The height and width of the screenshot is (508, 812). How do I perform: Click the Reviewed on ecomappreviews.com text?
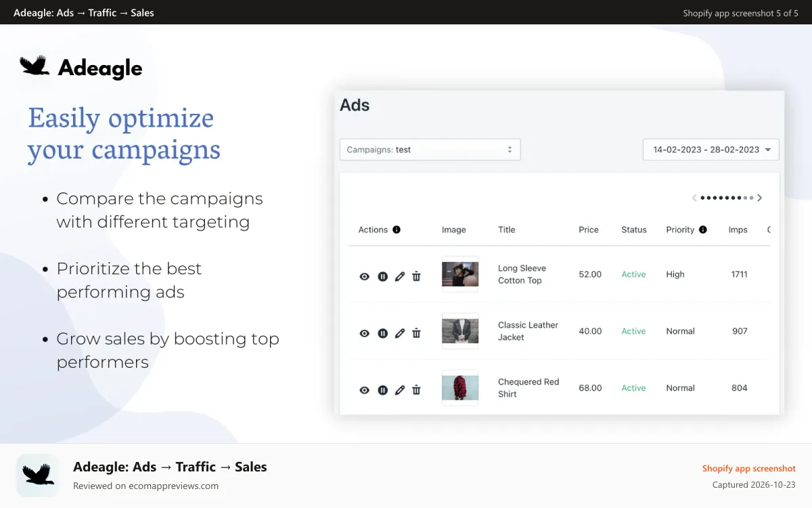145,486
